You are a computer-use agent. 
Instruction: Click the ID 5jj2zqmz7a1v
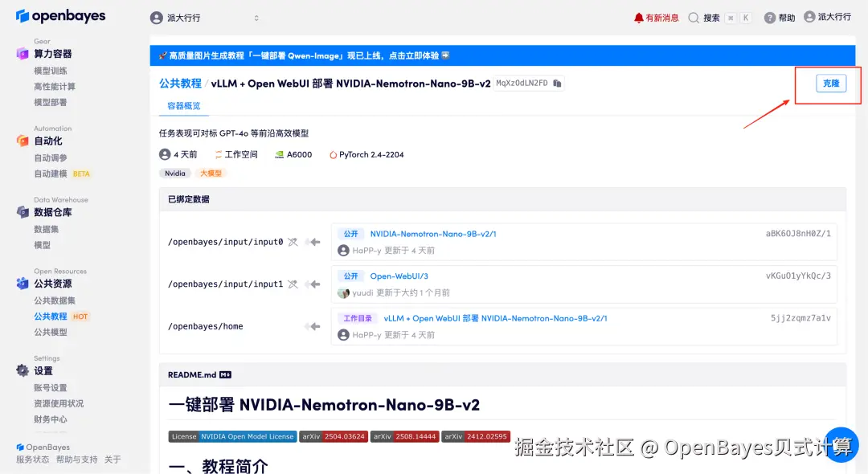pyautogui.click(x=800, y=318)
